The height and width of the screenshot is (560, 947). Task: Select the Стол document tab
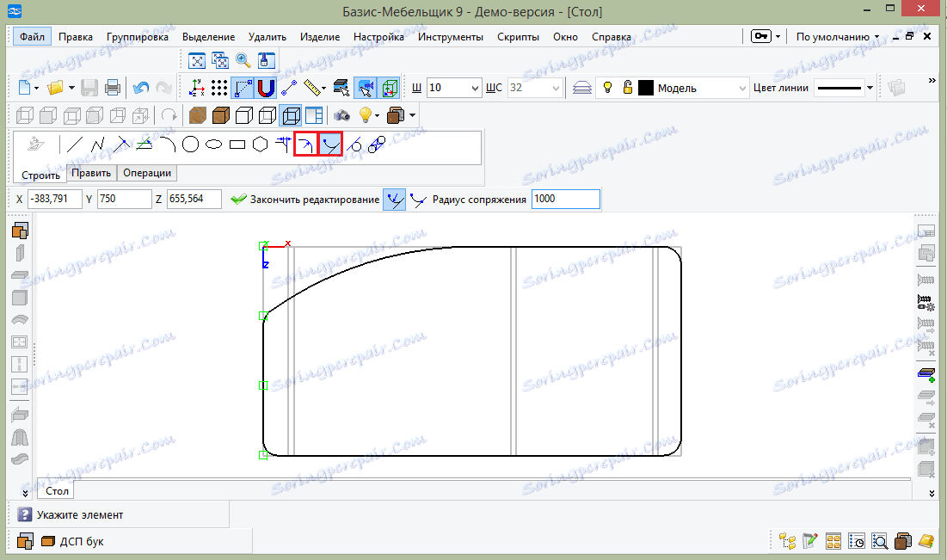[x=57, y=490]
